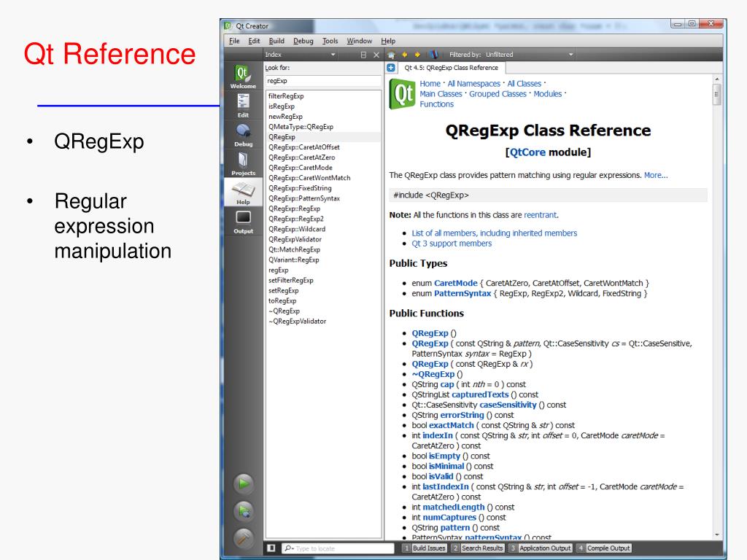The height and width of the screenshot is (560, 747).
Task: Select Qt::MatchRegExp in index list
Action: 323,249
